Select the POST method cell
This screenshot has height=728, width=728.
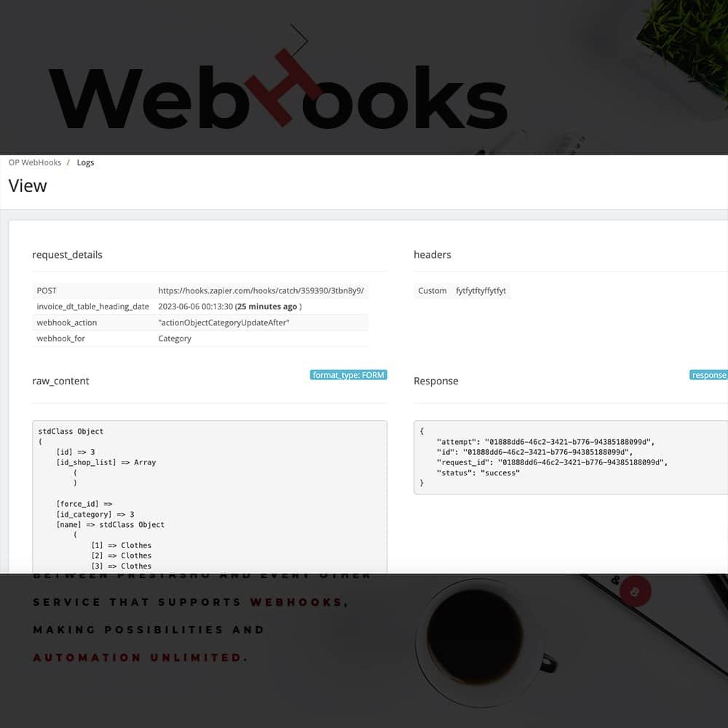[x=47, y=290]
